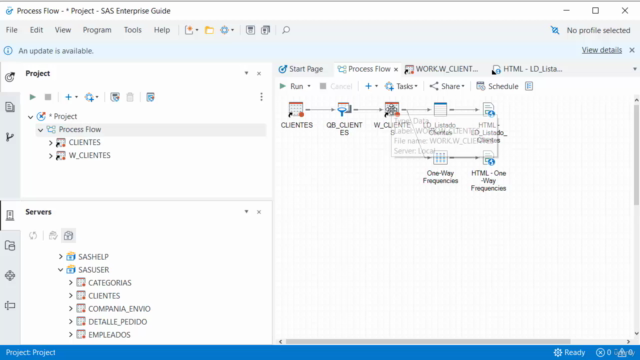Dismiss the update available notification
640x360 pixels.
(632, 50)
